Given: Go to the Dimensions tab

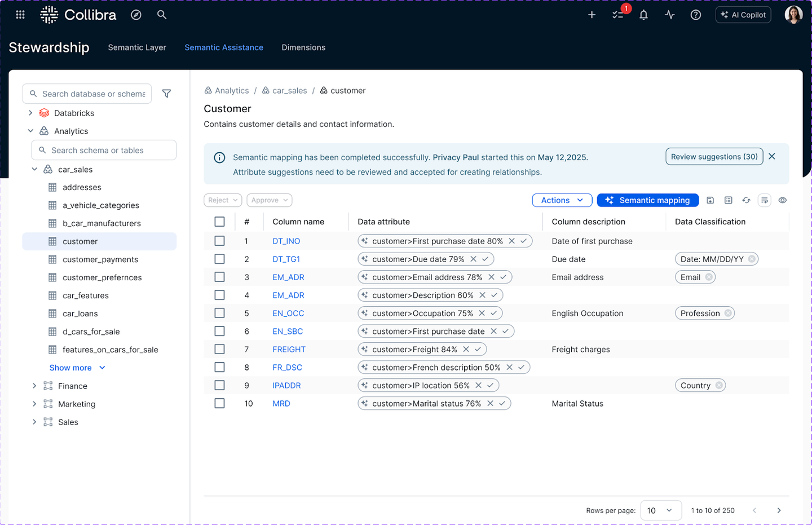Looking at the screenshot, I should [x=303, y=47].
